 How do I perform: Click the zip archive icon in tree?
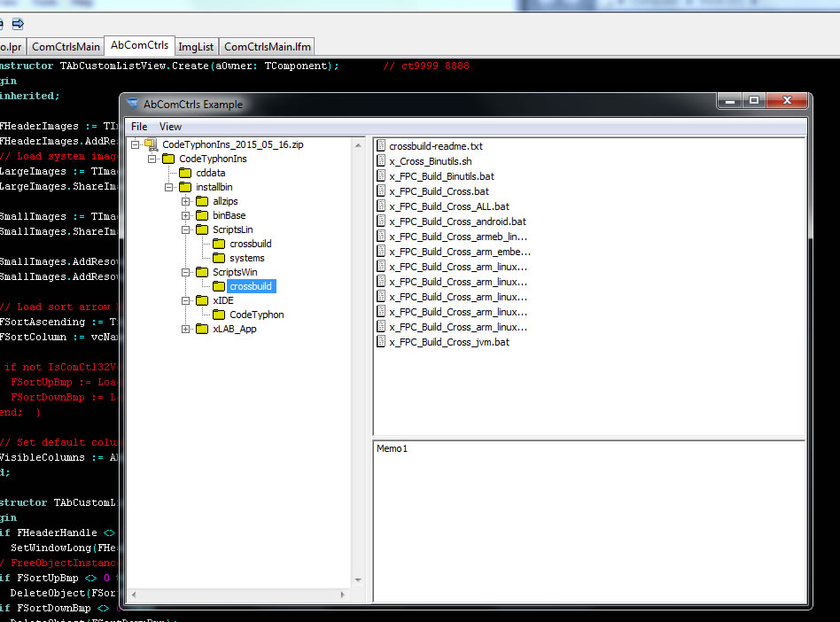[x=151, y=144]
